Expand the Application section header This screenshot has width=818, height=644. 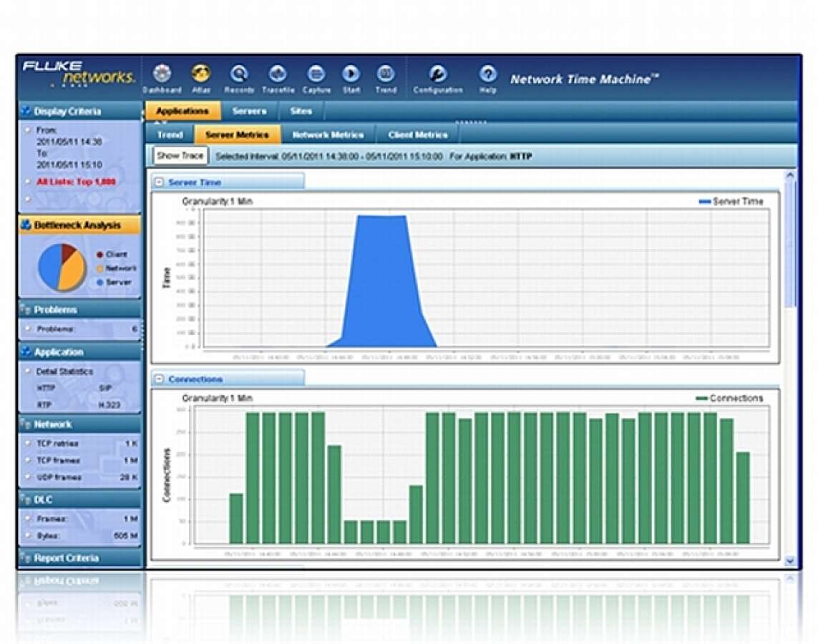pos(80,352)
